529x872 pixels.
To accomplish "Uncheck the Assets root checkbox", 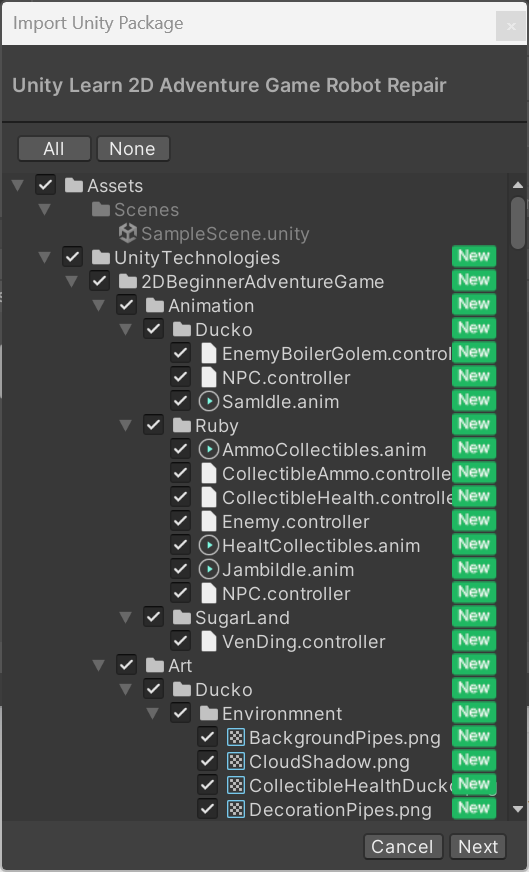I will tap(45, 185).
